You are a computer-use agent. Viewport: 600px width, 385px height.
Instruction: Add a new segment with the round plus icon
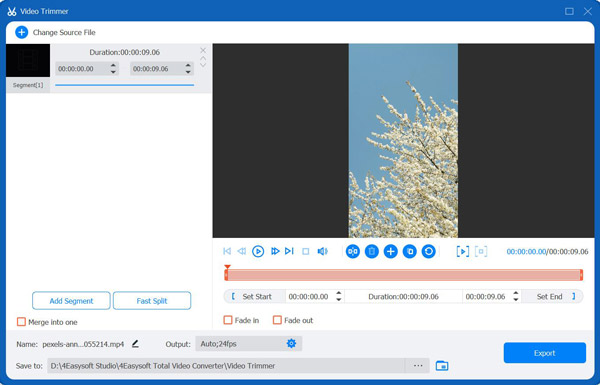391,251
